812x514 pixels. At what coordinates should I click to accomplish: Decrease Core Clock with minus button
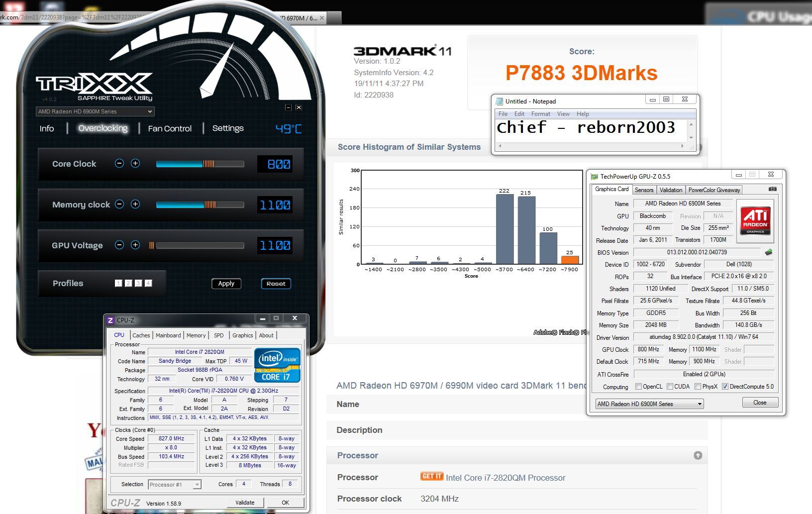(x=119, y=163)
